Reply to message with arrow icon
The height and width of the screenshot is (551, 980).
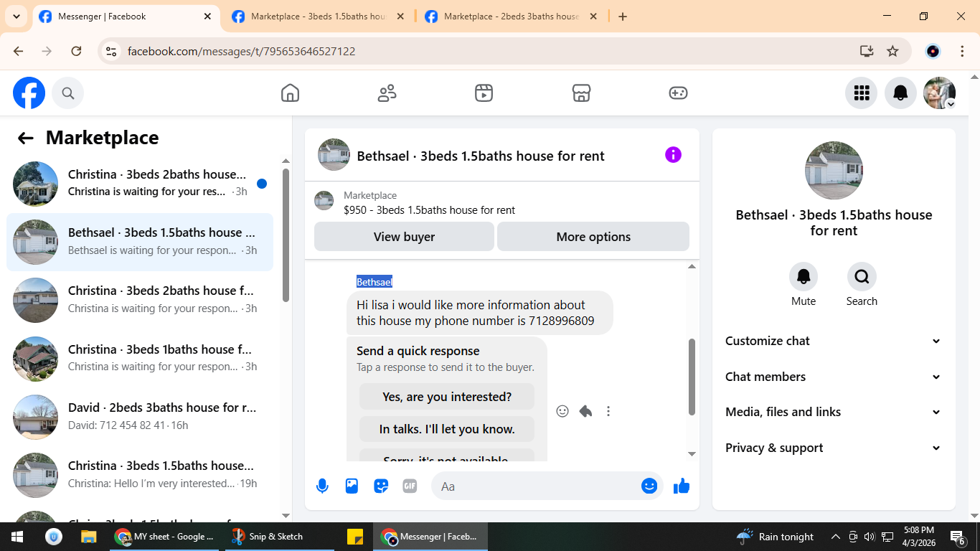pyautogui.click(x=585, y=411)
